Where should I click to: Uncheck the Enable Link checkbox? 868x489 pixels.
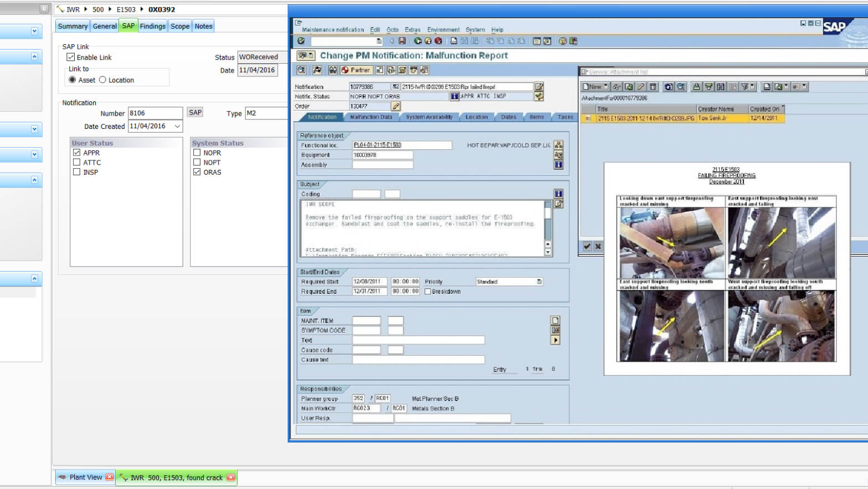[71, 57]
